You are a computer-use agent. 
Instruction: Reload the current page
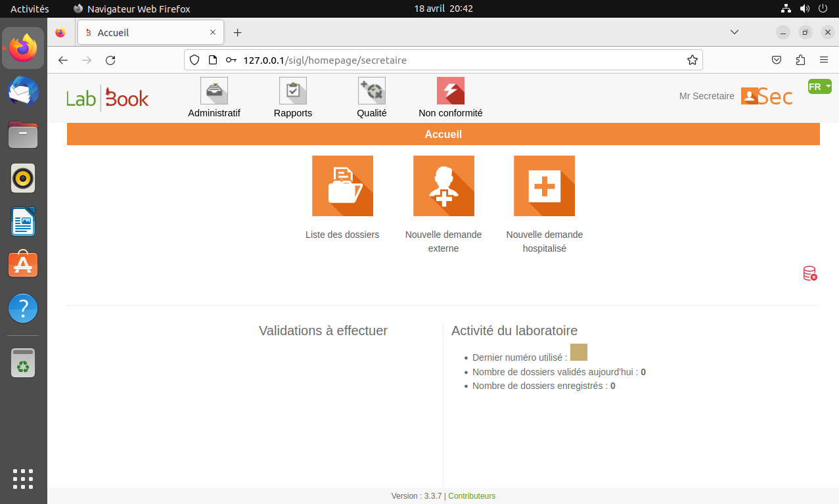coord(110,60)
